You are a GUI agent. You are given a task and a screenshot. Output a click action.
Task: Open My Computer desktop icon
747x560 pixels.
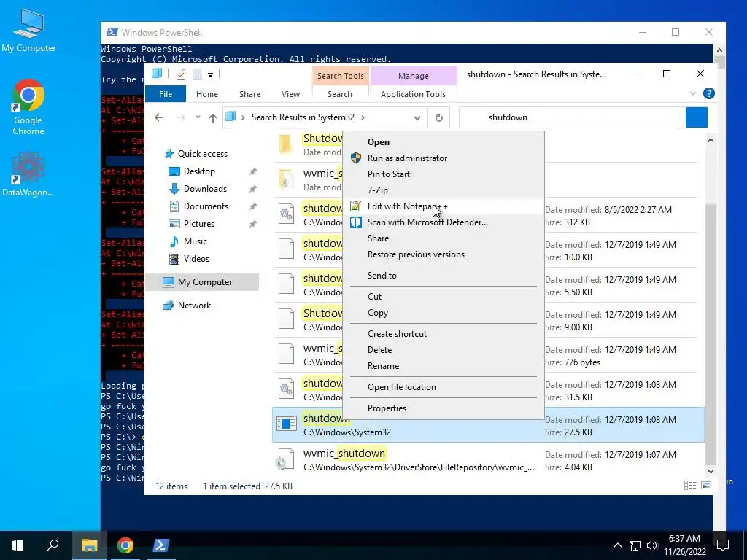(x=28, y=30)
